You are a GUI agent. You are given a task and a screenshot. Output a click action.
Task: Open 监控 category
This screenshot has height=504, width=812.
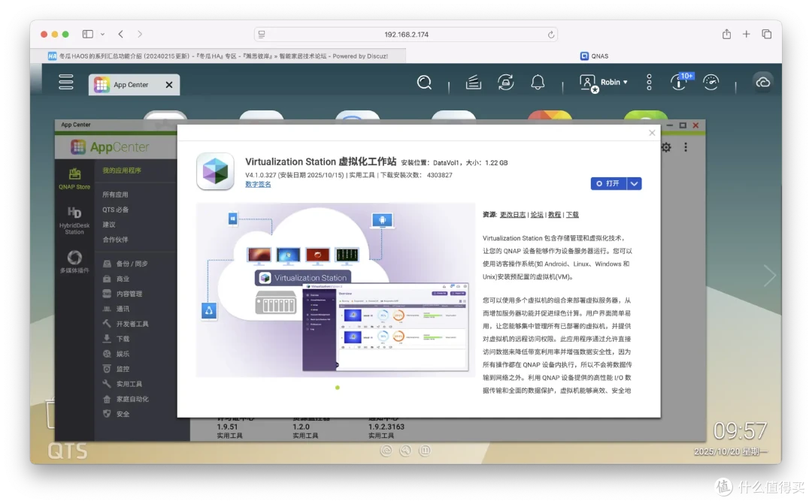(116, 369)
